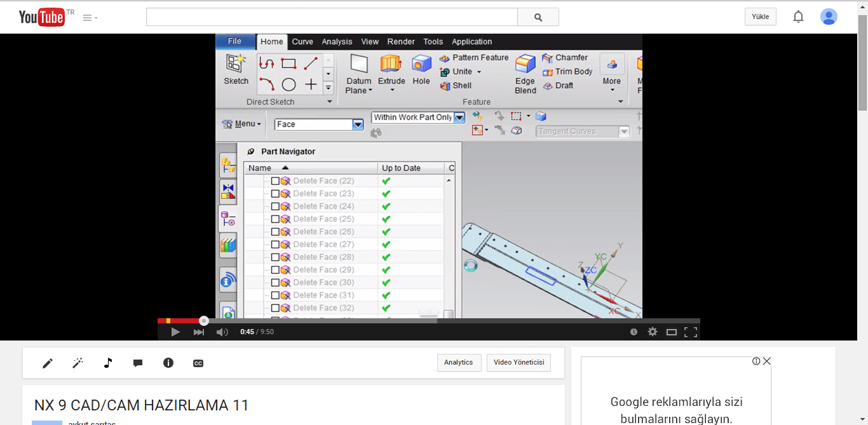This screenshot has width=868, height=425.
Task: Select the Arc sketch tool
Action: tap(267, 84)
